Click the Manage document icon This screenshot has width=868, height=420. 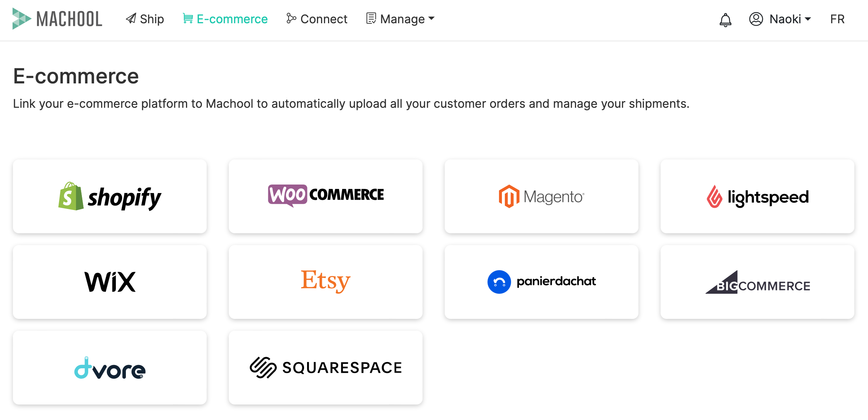click(371, 18)
